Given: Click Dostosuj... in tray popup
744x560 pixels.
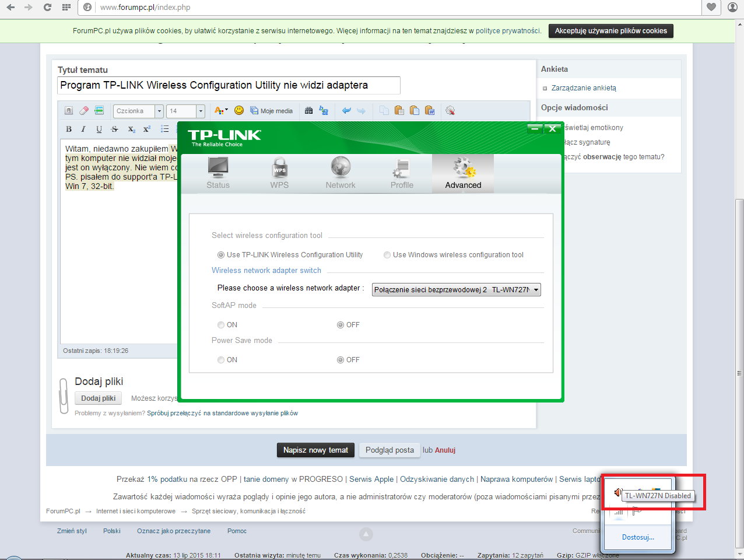Looking at the screenshot, I should coord(638,537).
